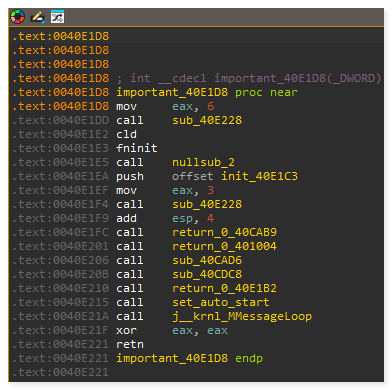This screenshot has width=392, height=390.
Task: Open sub_40CAD6 function
Action: point(207,260)
